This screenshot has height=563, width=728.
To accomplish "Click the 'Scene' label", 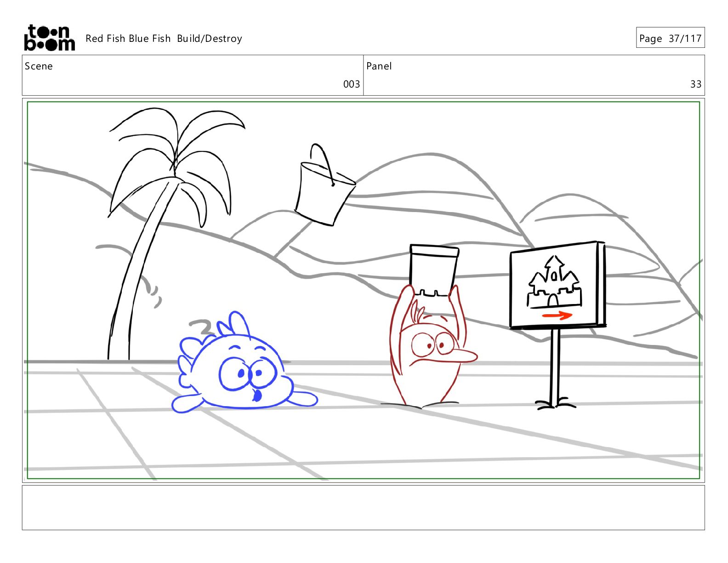I will pyautogui.click(x=39, y=66).
